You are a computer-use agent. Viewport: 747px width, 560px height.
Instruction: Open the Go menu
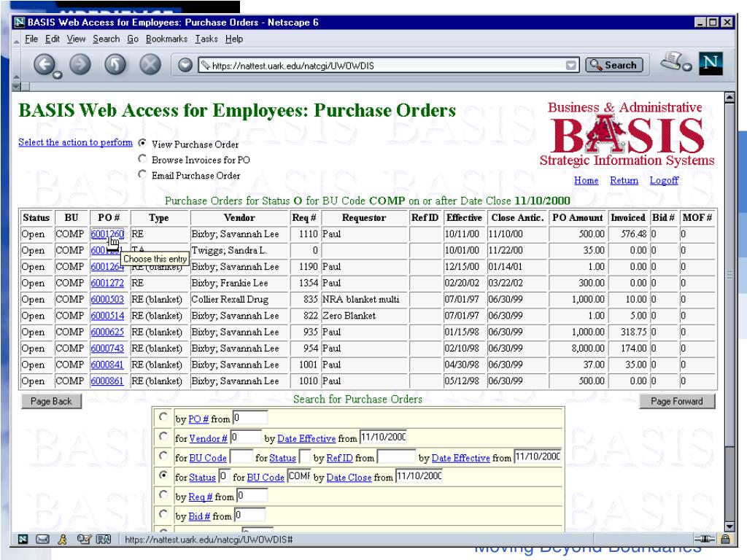[133, 39]
